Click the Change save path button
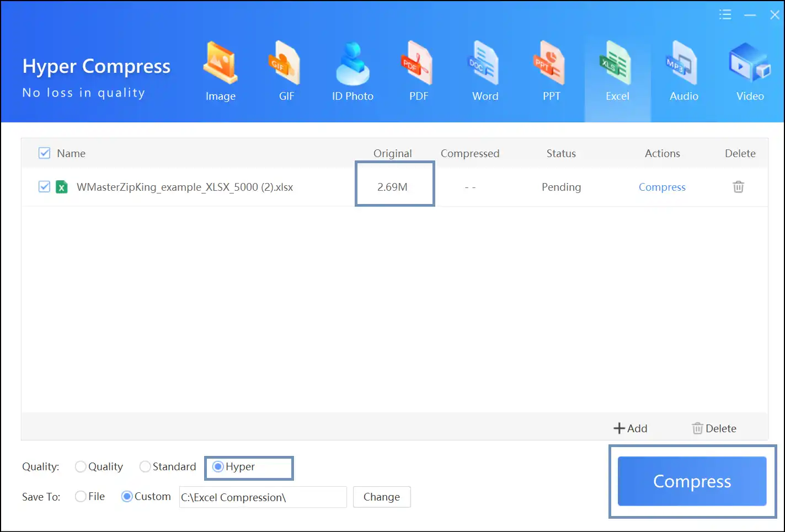This screenshot has height=532, width=785. 382,497
